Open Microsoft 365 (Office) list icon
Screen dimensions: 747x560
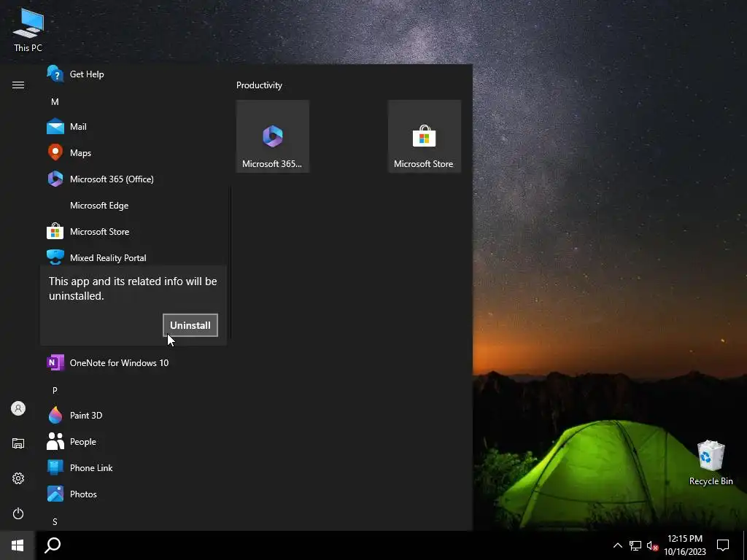55,179
